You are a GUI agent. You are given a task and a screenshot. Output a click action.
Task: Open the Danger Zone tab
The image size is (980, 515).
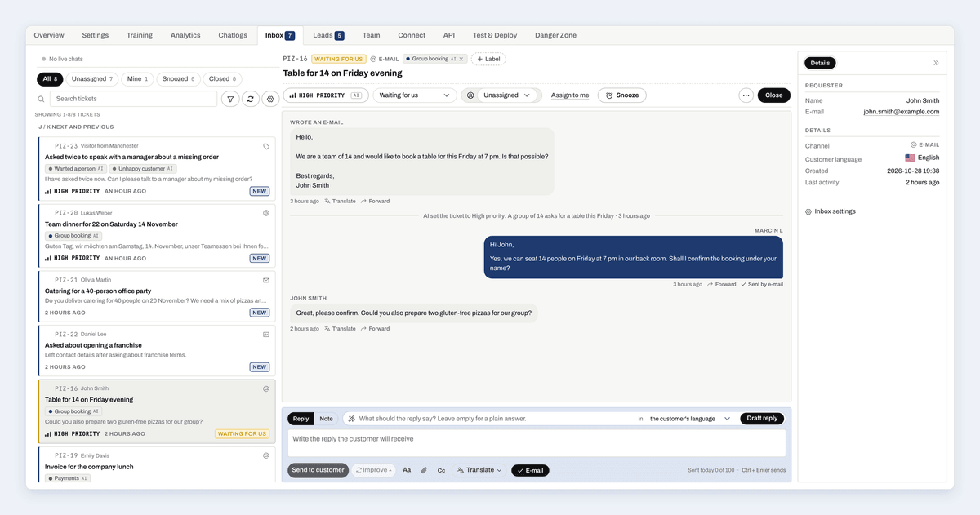555,35
